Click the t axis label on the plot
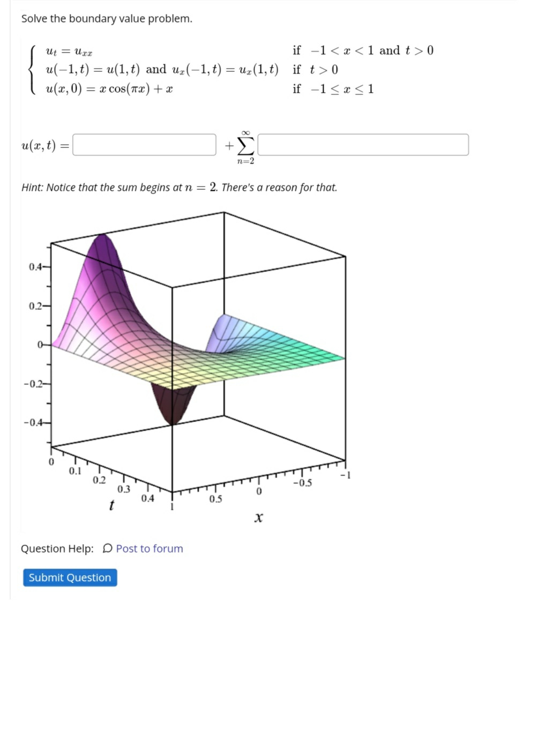Screen dimensions: 560x746 click(111, 506)
